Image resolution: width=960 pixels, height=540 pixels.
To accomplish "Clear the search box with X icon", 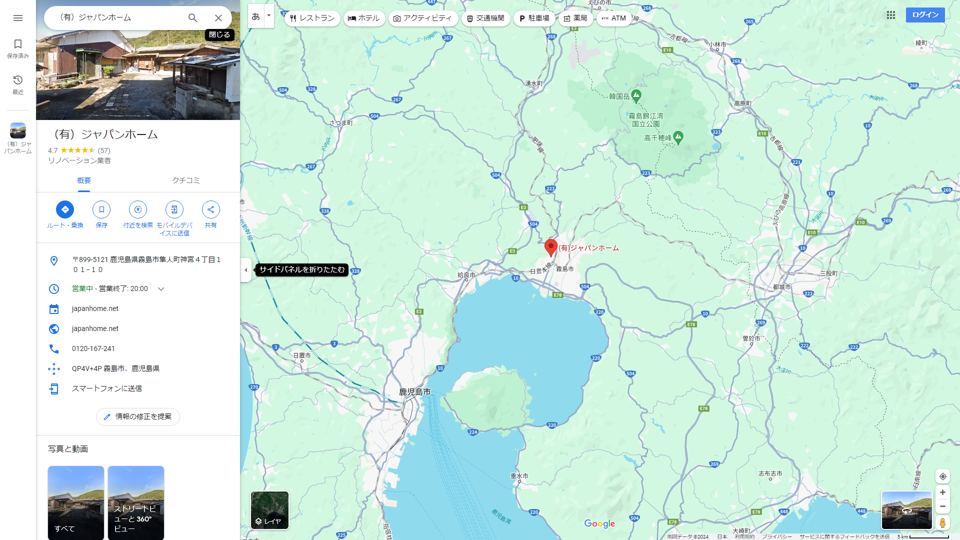I will coord(218,18).
